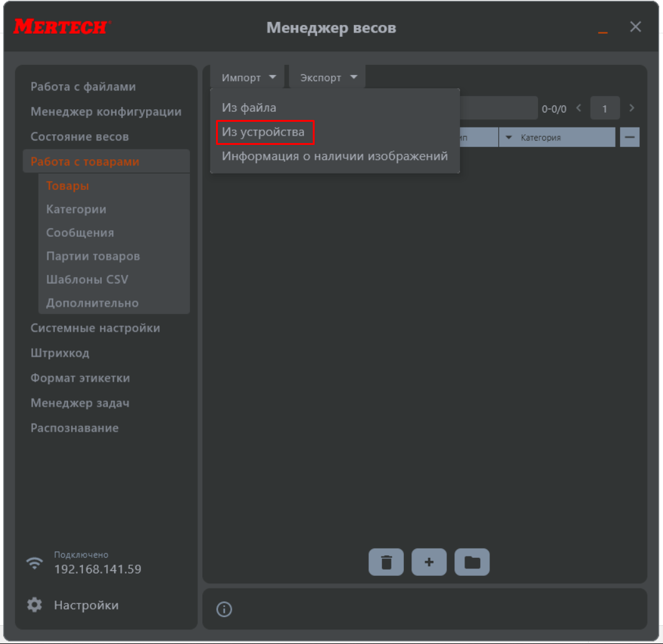Go to Формат этикетки section
Viewport: 663px width, 644px height.
point(80,378)
